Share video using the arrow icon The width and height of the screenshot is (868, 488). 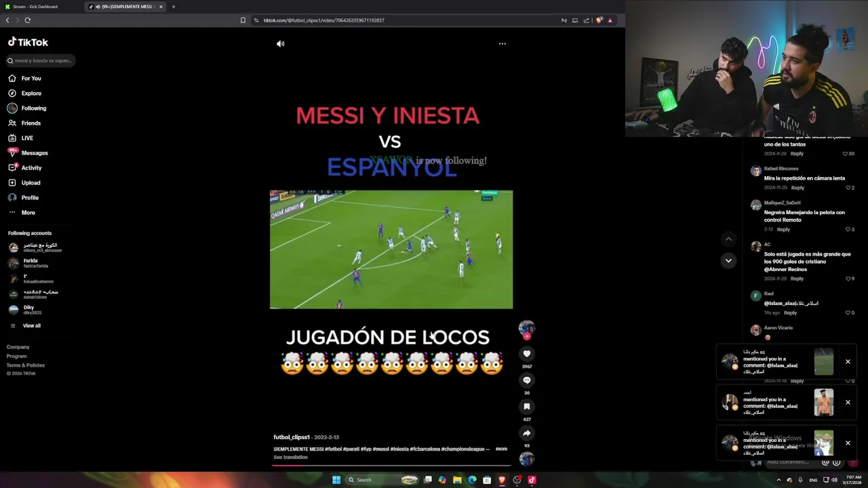527,433
